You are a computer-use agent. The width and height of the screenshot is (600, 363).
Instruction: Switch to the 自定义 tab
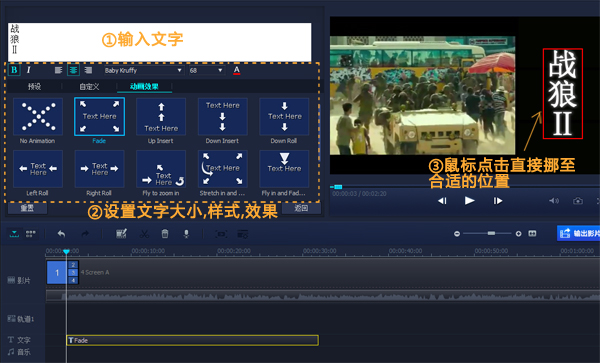tap(89, 87)
